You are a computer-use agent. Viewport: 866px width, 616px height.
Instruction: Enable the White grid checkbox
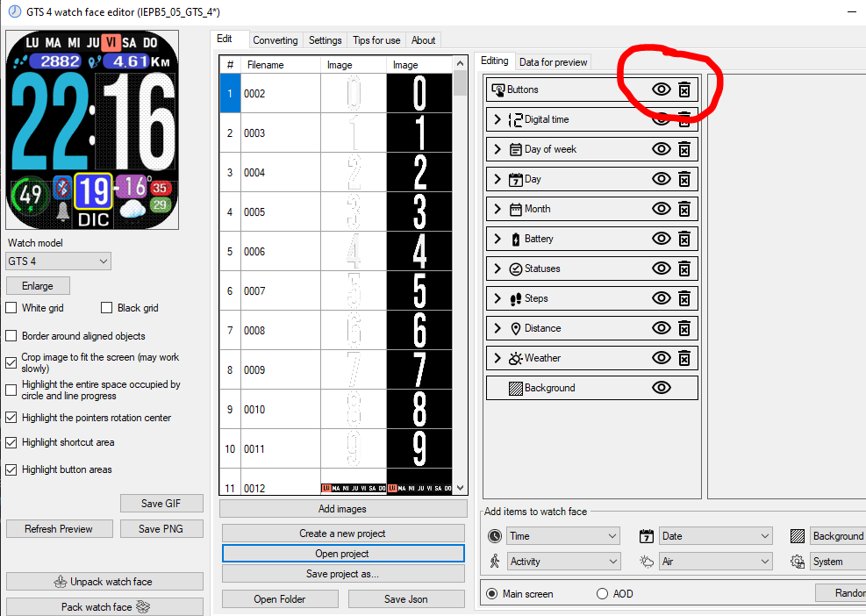11,308
